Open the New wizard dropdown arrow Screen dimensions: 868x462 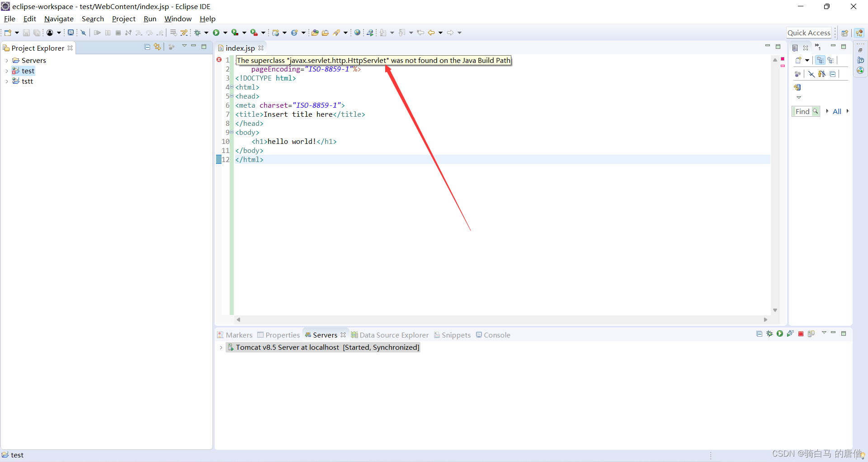coord(17,33)
